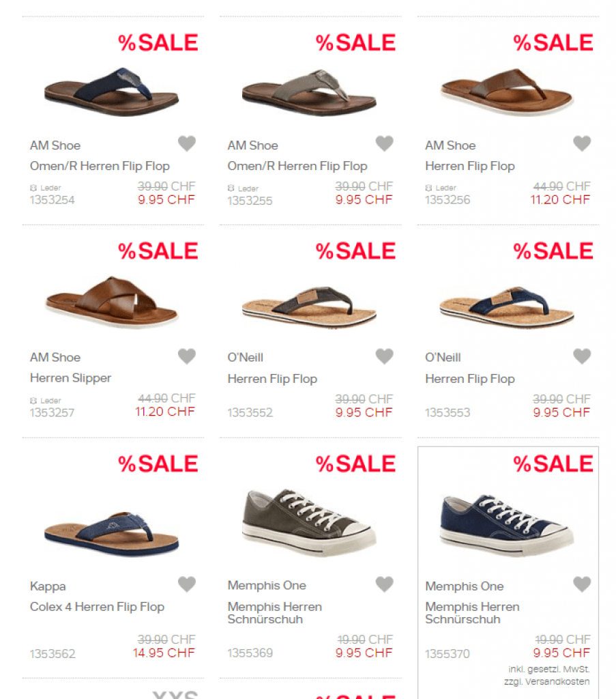This screenshot has width=616, height=699.
Task: Favorite the olive Memphis One sneaker
Action: (384, 584)
